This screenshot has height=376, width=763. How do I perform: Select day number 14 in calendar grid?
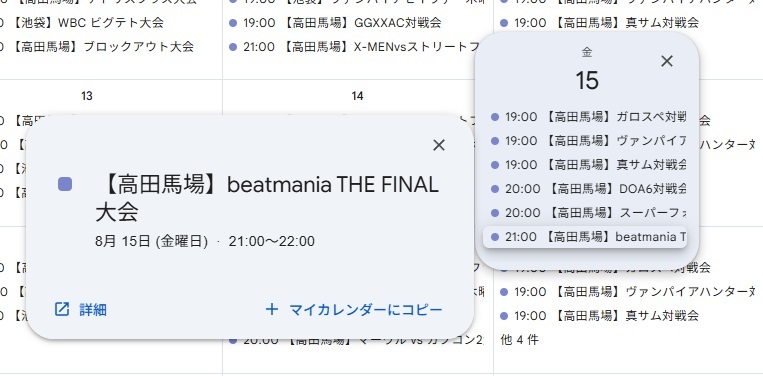pyautogui.click(x=357, y=96)
